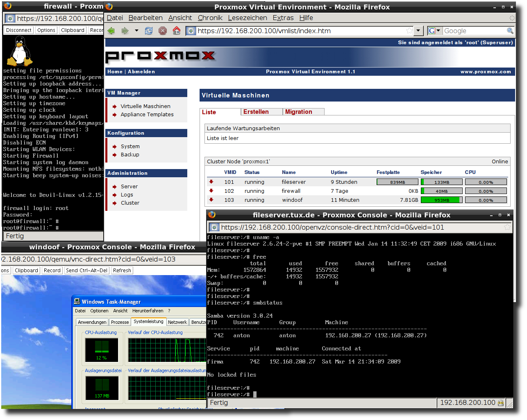The image size is (527, 420).
Task: Click Clipboard in windoof console toolbar
Action: click(26, 271)
